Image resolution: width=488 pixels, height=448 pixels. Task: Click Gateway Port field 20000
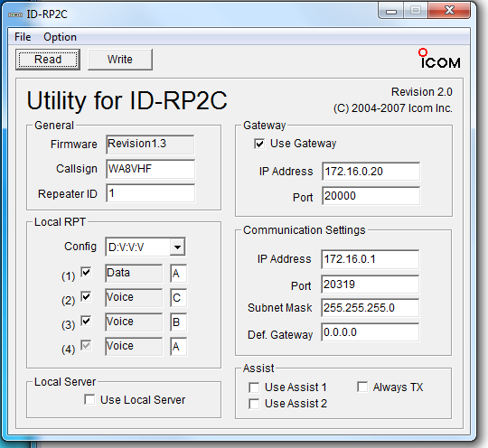pos(371,196)
